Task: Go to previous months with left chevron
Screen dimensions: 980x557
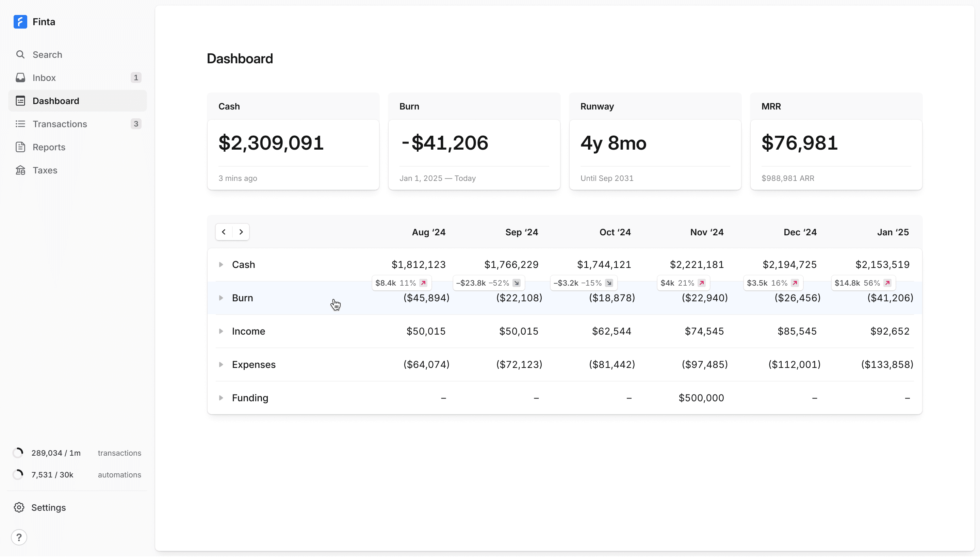Action: [224, 232]
